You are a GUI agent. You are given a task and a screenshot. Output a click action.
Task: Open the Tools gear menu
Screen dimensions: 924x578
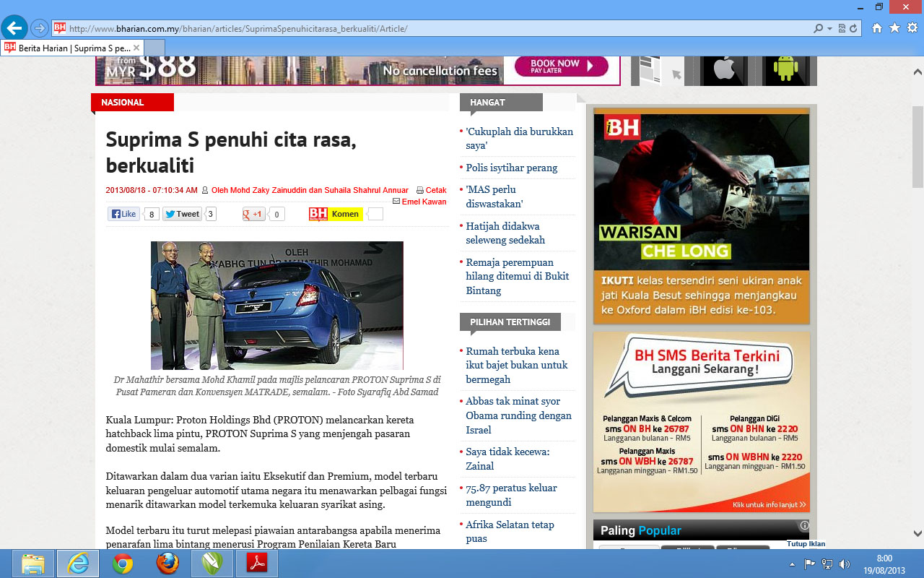click(912, 28)
